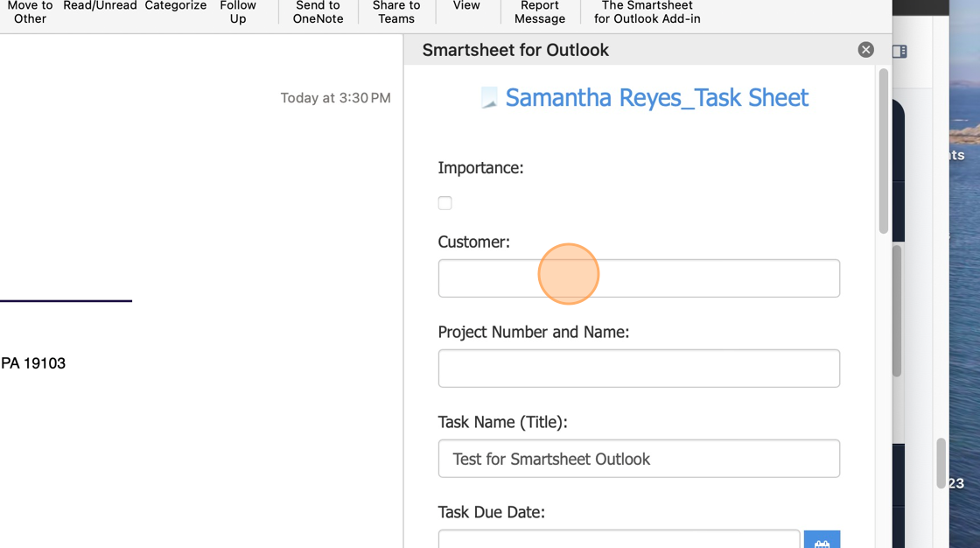Open the Samantha Reyes_Task Sheet link

tap(656, 97)
